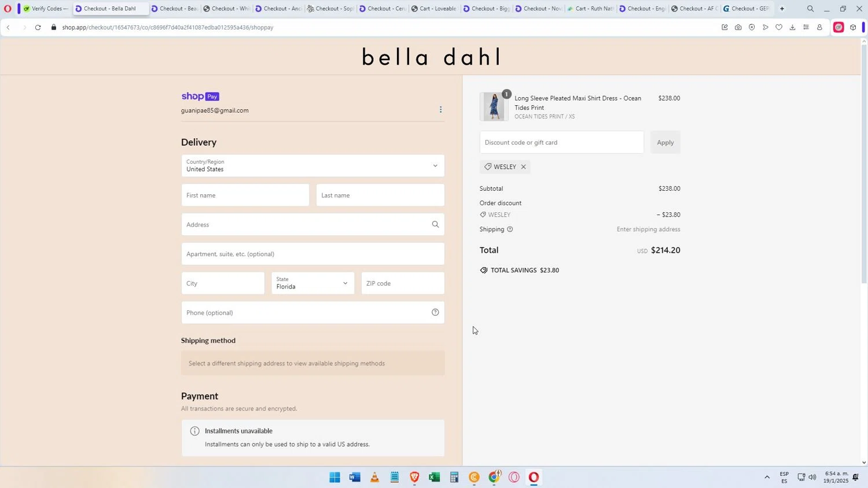
Task: Open the Opera main menu logo
Action: (x=8, y=9)
